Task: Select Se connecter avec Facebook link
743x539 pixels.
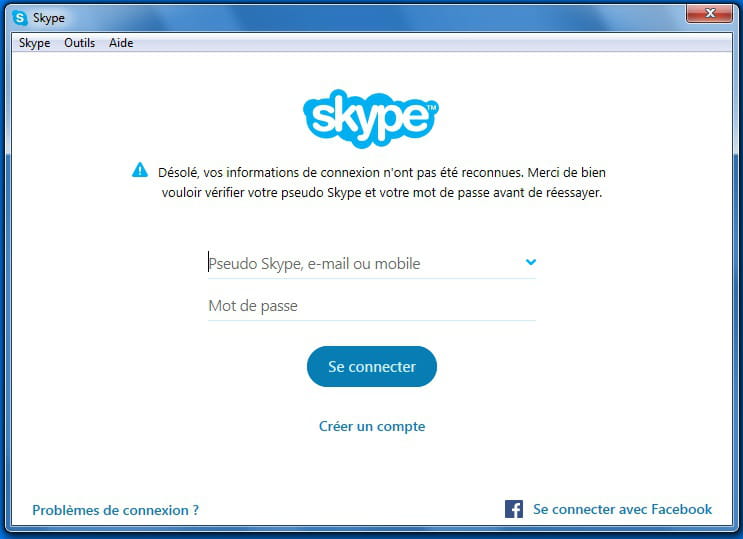Action: 622,509
